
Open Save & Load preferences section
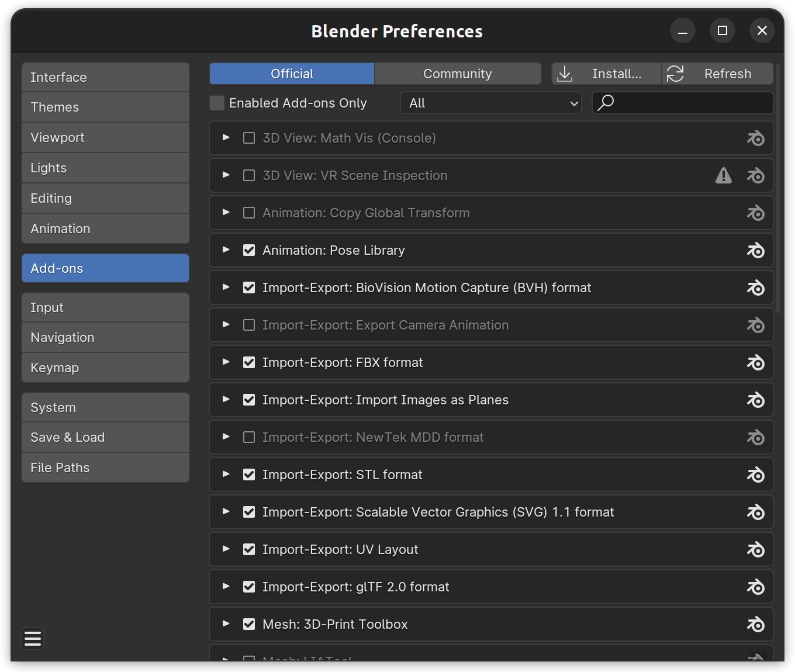[105, 437]
